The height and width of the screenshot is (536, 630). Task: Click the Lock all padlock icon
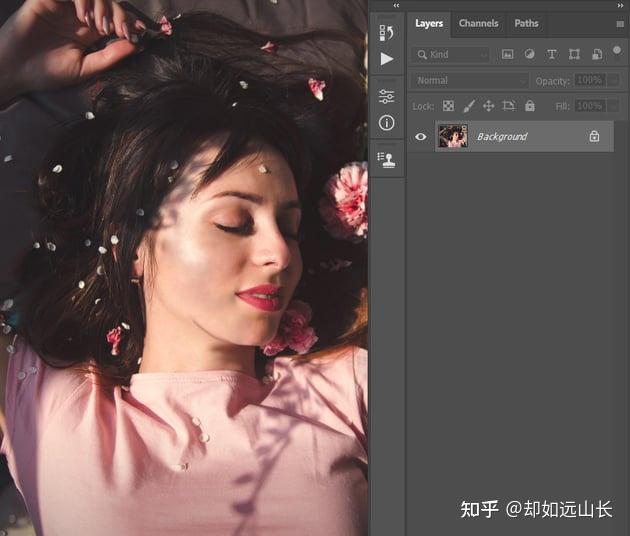(530, 106)
